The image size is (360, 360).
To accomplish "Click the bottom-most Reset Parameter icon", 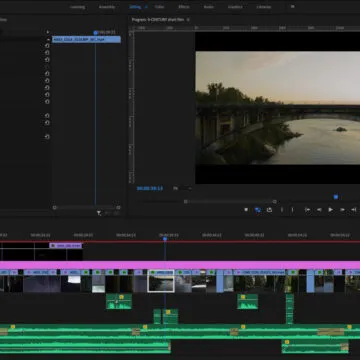I will (x=47, y=137).
